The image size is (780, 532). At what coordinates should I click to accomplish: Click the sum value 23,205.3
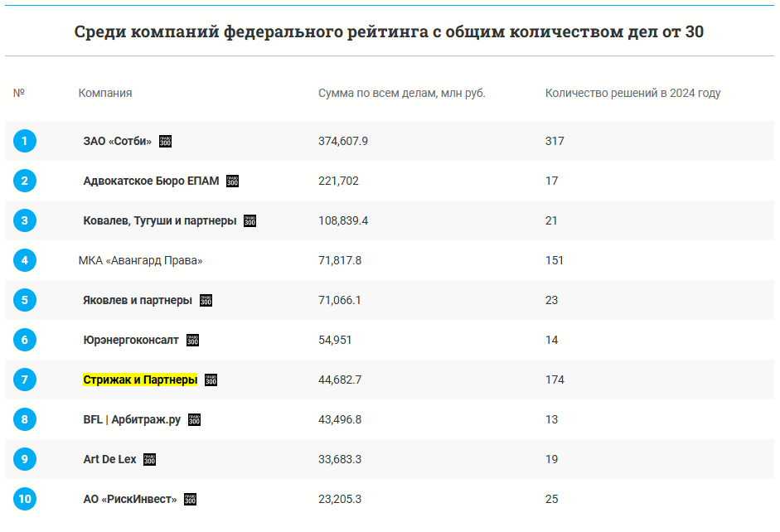click(x=340, y=499)
